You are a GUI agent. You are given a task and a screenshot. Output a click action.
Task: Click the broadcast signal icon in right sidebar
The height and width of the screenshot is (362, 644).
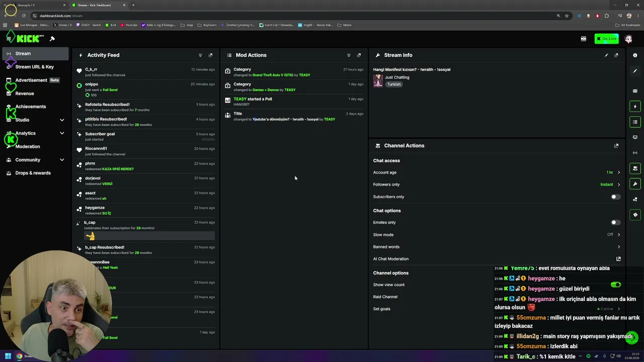635,153
